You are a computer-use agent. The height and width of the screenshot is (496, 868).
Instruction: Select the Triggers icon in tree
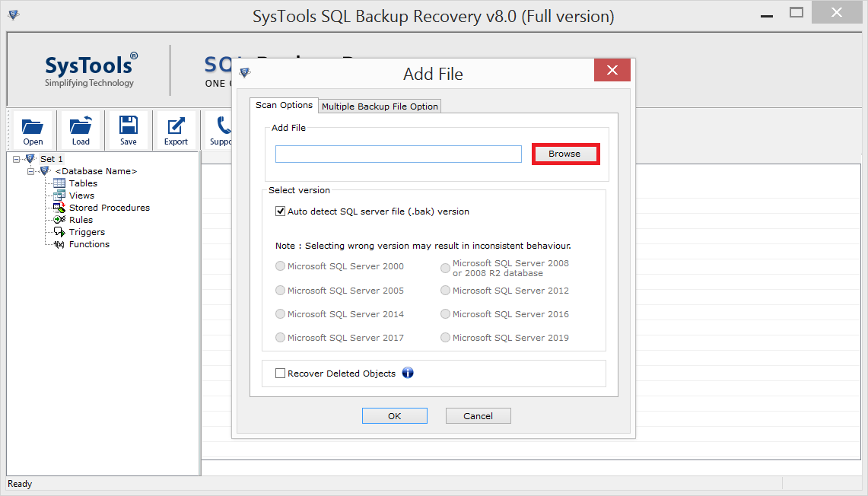tap(59, 232)
